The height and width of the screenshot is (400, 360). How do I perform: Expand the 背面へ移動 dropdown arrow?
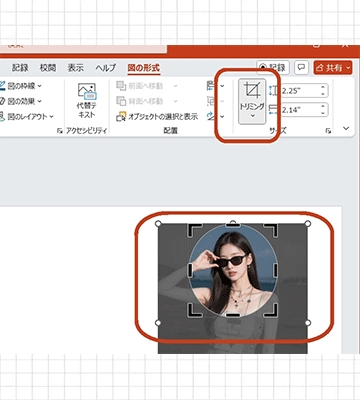pos(175,101)
